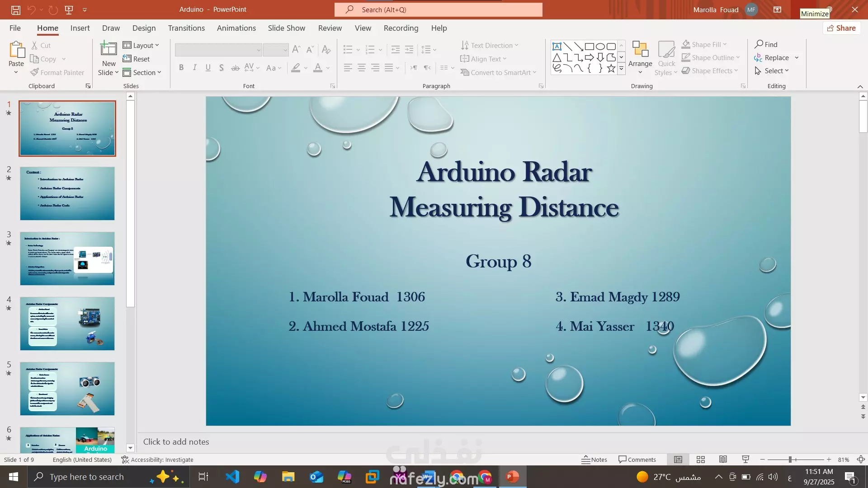Zoom out with the minus button

click(x=763, y=460)
